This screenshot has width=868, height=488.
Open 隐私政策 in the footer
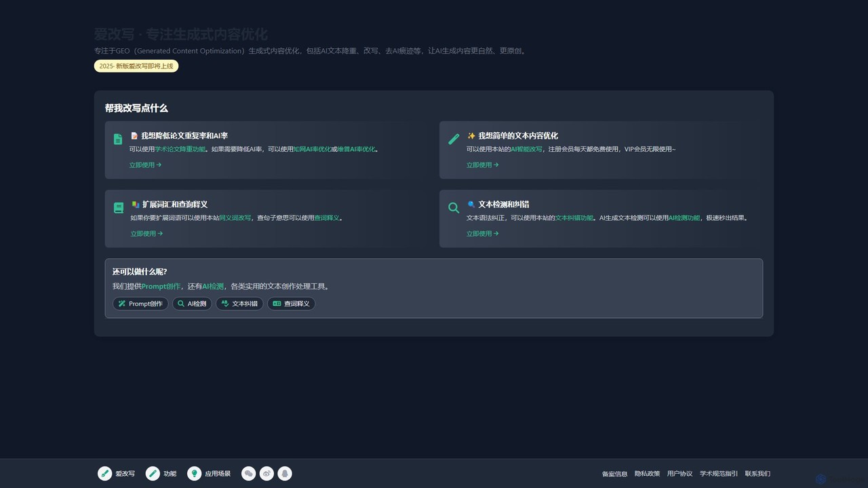pos(647,474)
